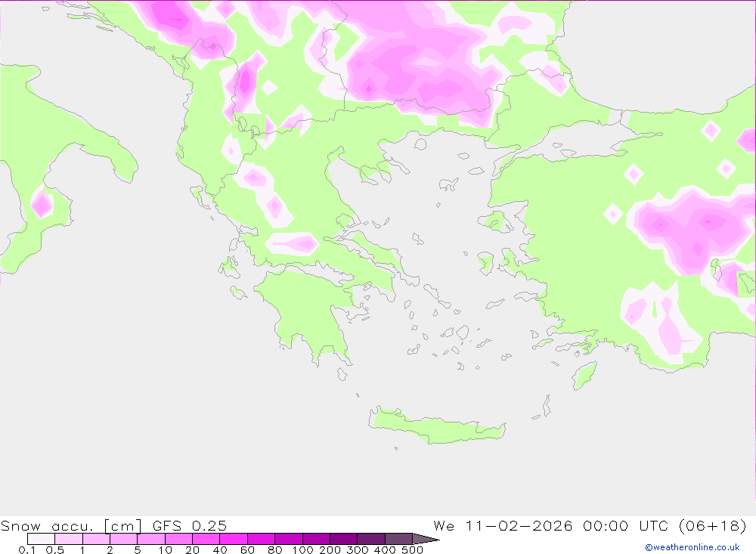
Task: Select the 300–400 cm legend swatch
Action: pyautogui.click(x=371, y=539)
